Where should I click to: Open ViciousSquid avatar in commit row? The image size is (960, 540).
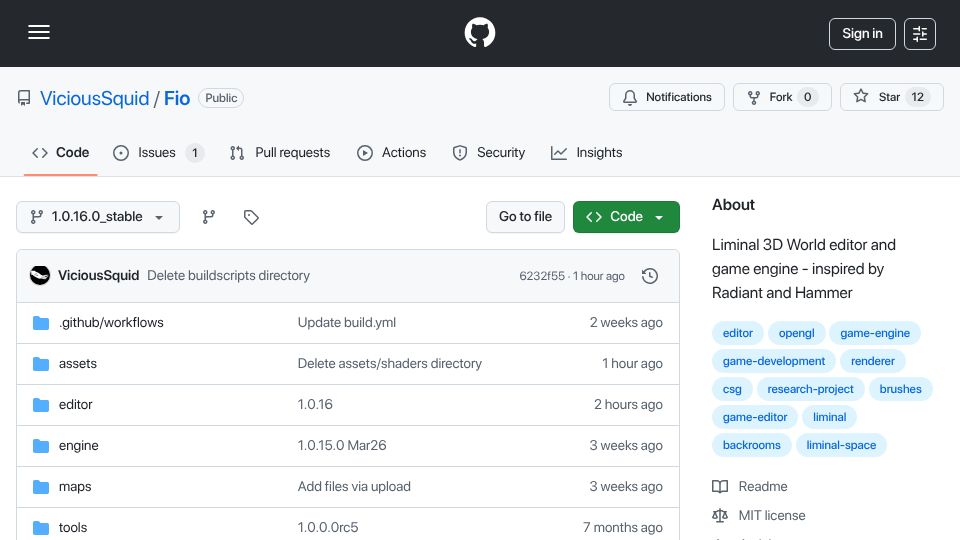(x=40, y=276)
